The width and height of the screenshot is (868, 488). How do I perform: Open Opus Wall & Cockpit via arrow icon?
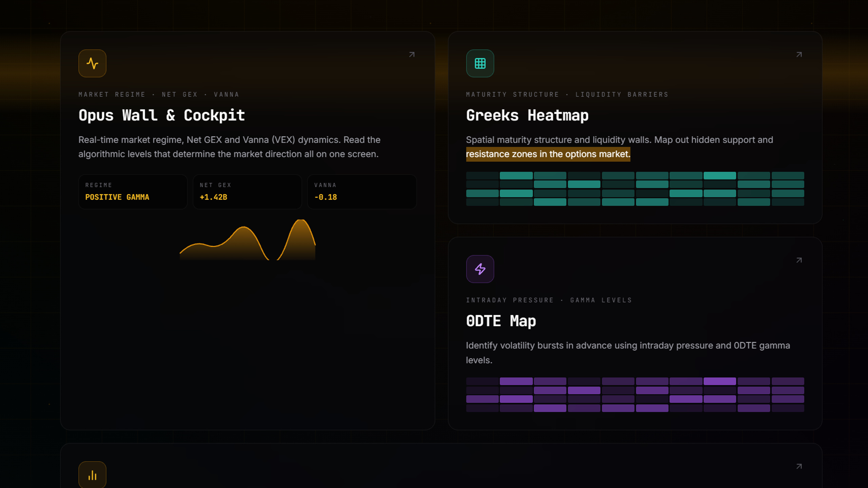411,55
